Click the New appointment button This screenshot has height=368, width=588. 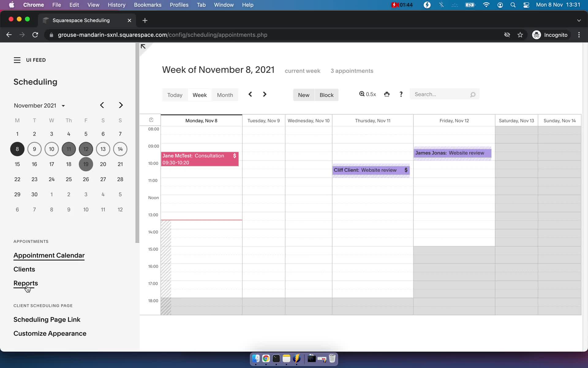coord(303,94)
